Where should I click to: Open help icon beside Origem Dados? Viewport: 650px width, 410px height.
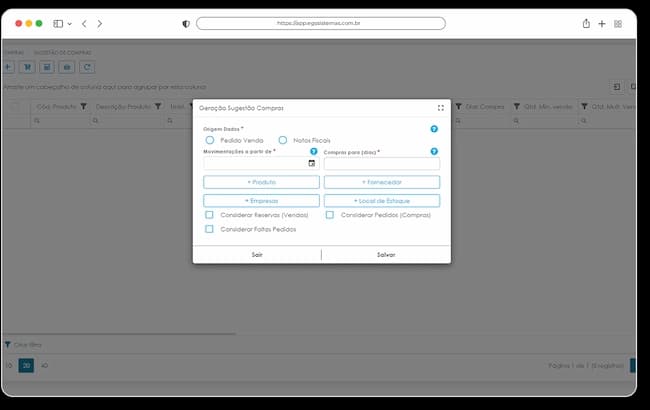[434, 129]
